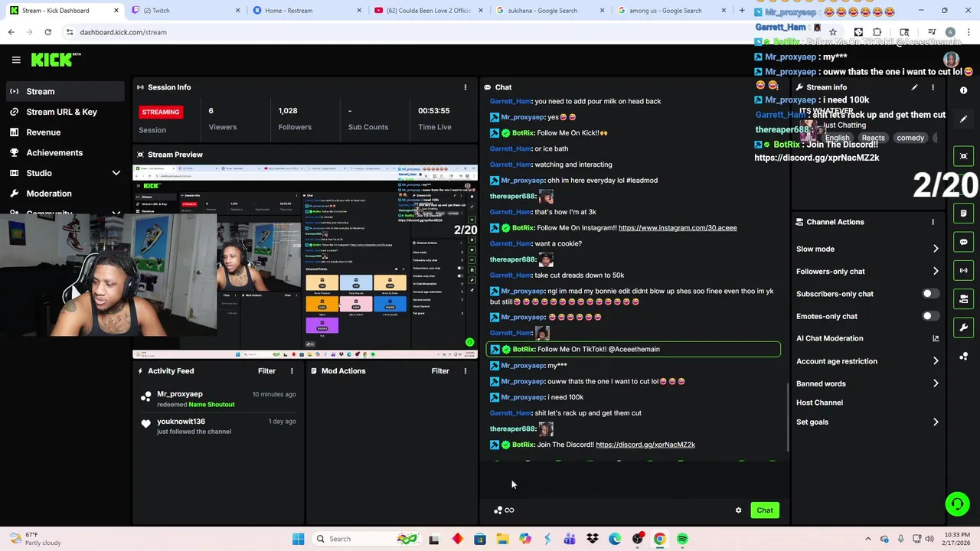
Task: Switch to sukihana Google Search tab
Action: coord(550,11)
